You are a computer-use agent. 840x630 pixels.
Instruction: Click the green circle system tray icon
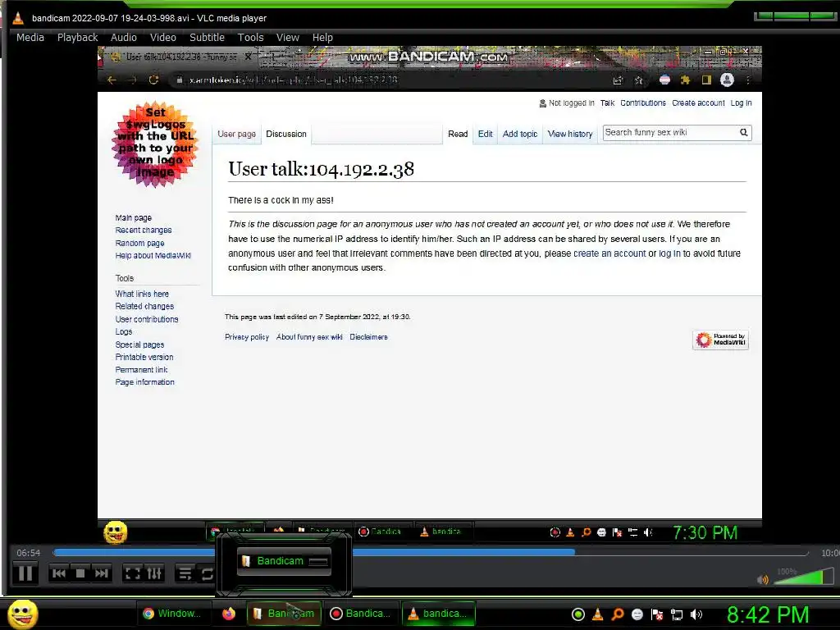[578, 614]
